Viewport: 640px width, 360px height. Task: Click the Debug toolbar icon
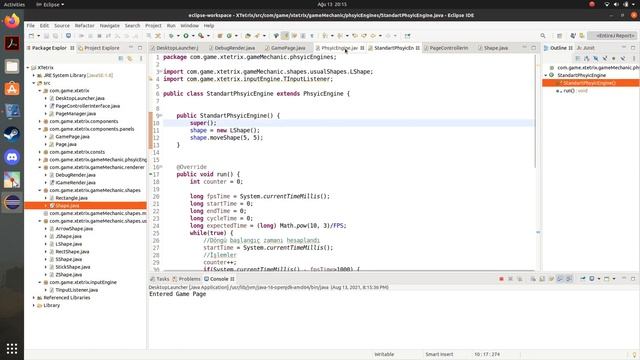tap(171, 36)
